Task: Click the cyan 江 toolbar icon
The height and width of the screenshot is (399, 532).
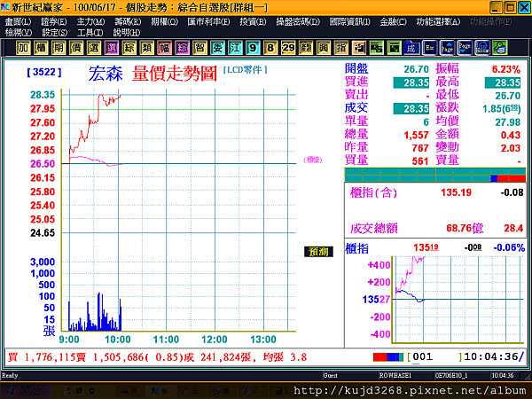Action: coord(235,48)
